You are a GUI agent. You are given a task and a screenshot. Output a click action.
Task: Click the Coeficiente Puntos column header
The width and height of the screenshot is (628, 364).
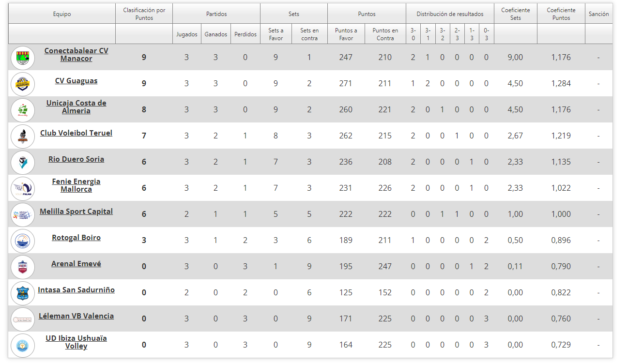click(x=561, y=14)
